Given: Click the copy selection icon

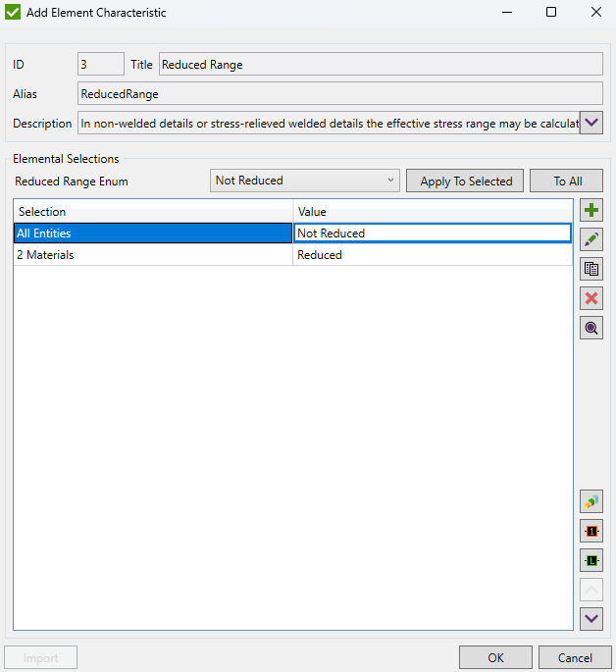Looking at the screenshot, I should pos(591,270).
